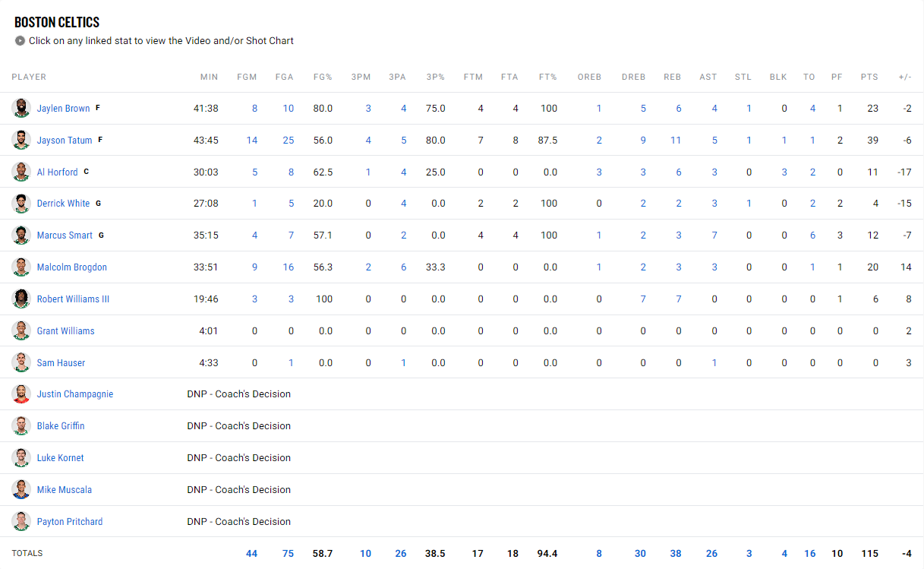
Task: Click Justin Champagnie's headshot avatar
Action: pos(21,394)
